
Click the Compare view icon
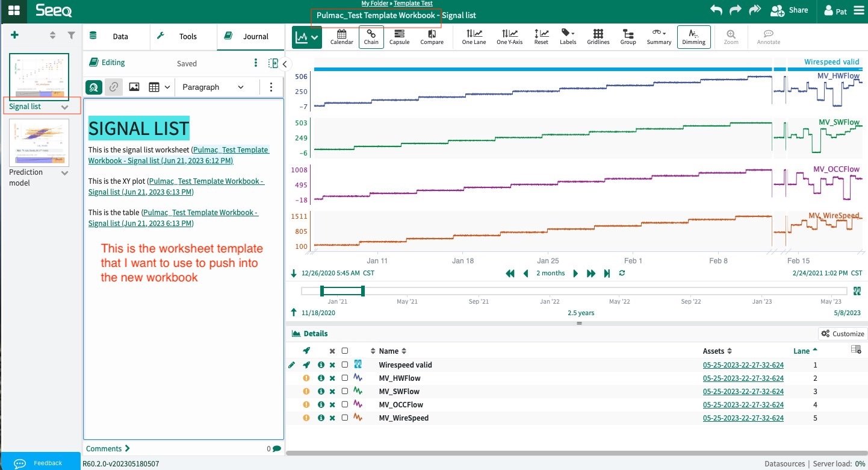pos(432,37)
